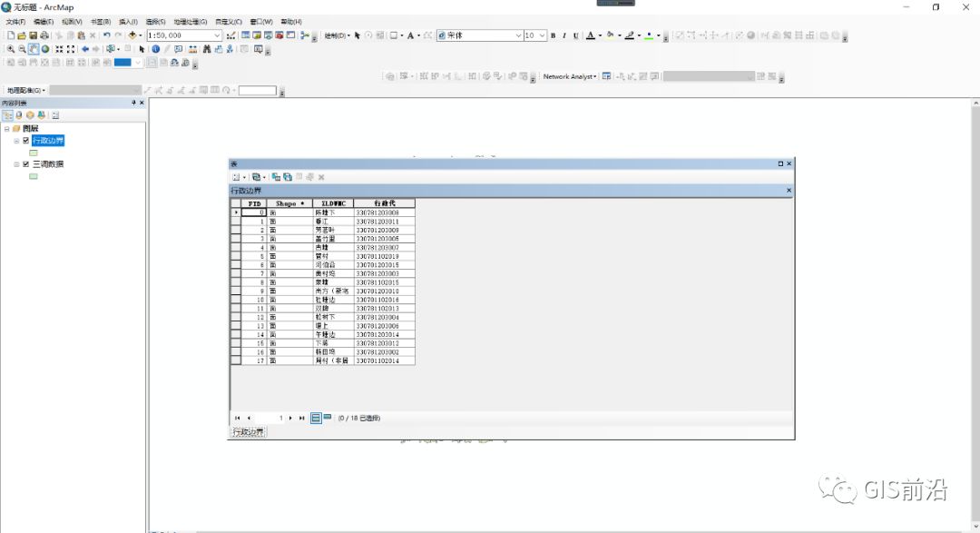Viewport: 980px width, 533px height.
Task: Open the 编辑(E) menu
Action: [x=44, y=22]
